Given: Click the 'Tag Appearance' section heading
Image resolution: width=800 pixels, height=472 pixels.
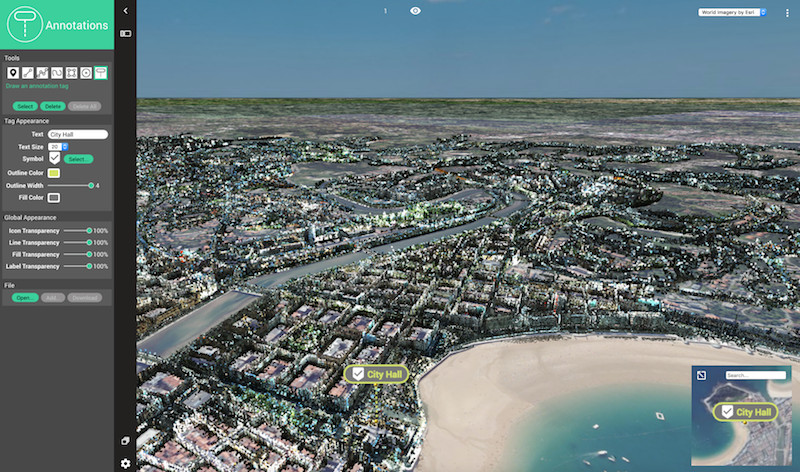Looking at the screenshot, I should pos(27,121).
